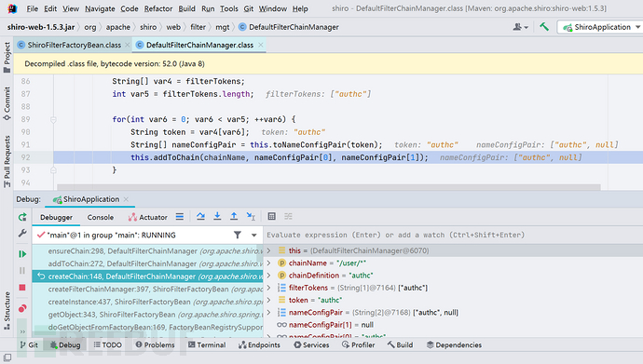Image resolution: width=643 pixels, height=364 pixels.
Task: Close the DefaultFilterChainManager.class tab
Action: (x=261, y=45)
